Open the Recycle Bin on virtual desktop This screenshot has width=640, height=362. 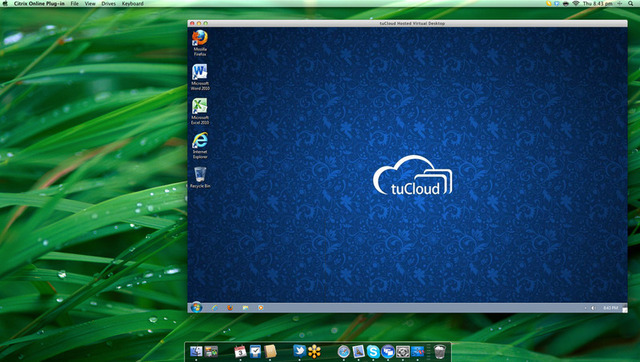tap(200, 177)
